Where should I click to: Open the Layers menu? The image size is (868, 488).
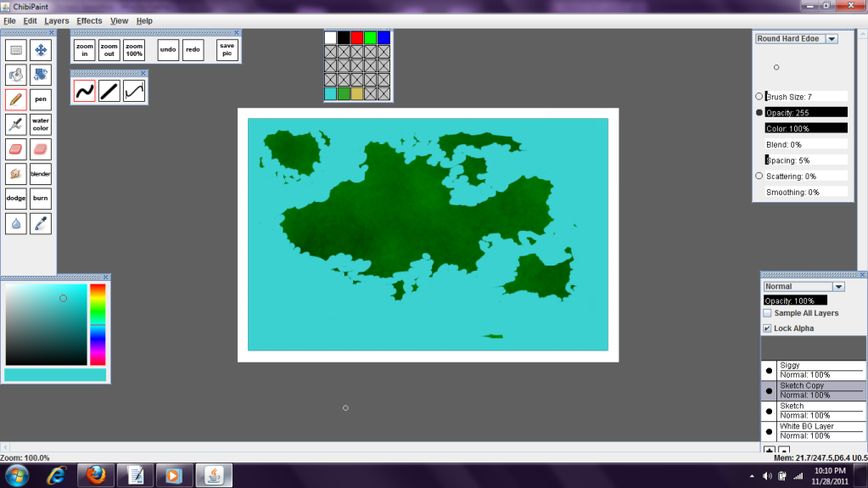coord(57,20)
